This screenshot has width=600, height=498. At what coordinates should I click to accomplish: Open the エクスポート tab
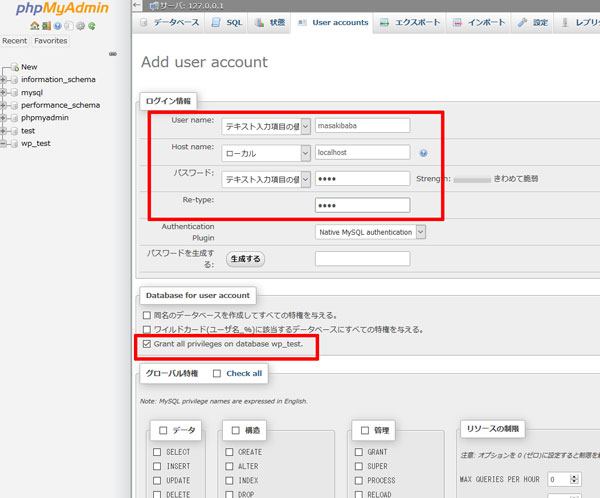pyautogui.click(x=410, y=23)
